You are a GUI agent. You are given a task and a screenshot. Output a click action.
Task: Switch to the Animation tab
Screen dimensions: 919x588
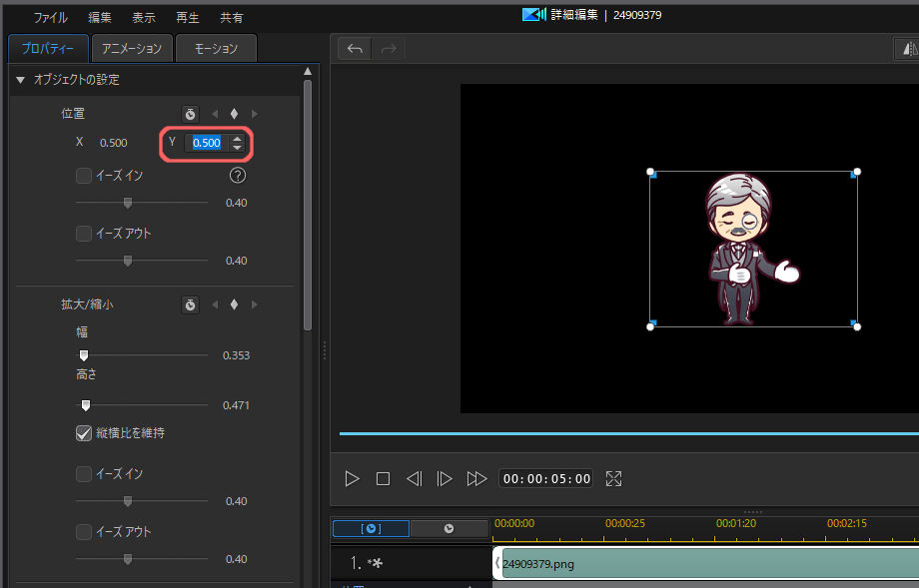[132, 48]
